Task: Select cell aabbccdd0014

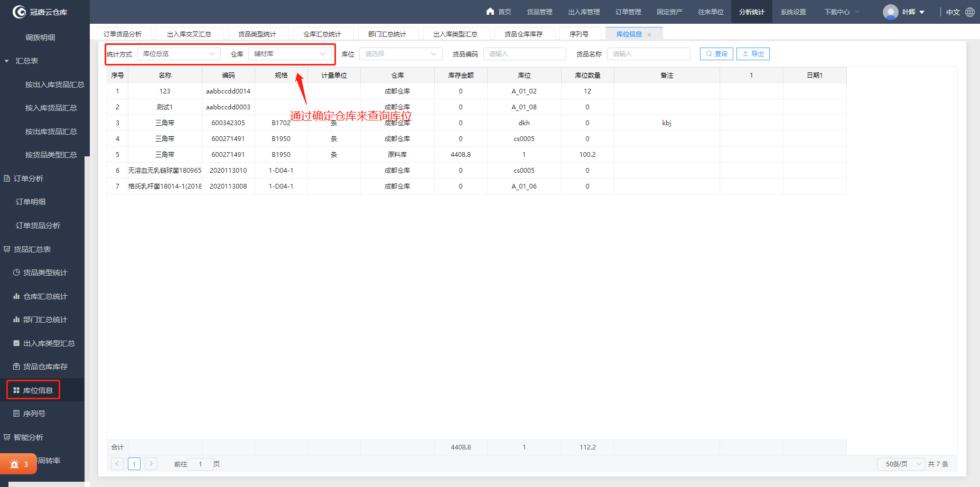Action: [228, 91]
